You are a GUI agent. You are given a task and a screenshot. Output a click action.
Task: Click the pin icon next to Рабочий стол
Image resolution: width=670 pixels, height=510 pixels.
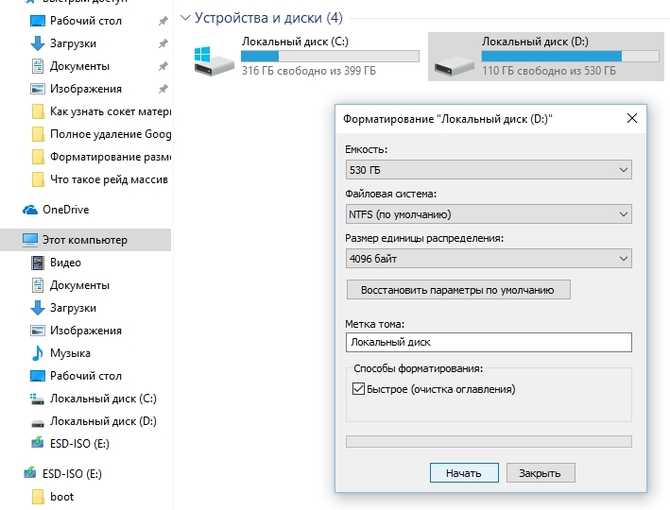click(163, 21)
